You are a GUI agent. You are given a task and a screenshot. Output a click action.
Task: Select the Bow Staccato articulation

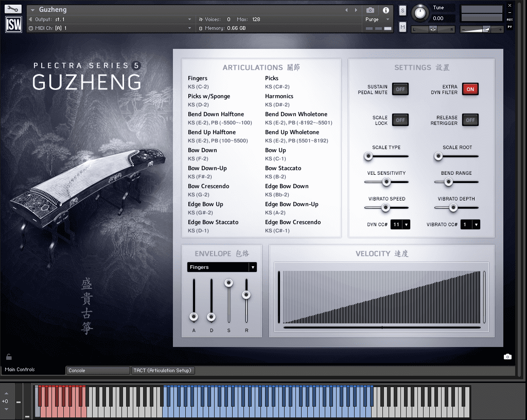click(x=283, y=168)
